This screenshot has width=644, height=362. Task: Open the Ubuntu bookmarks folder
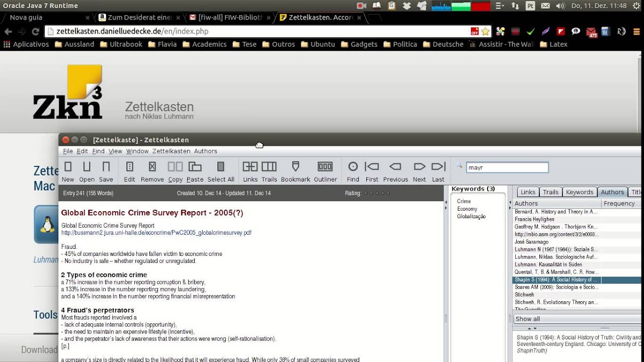[x=317, y=44]
